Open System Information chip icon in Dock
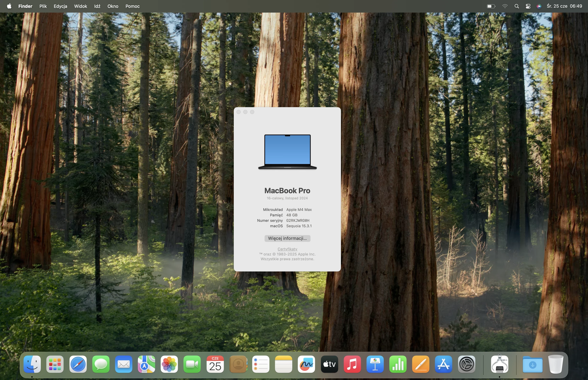 click(x=500, y=364)
